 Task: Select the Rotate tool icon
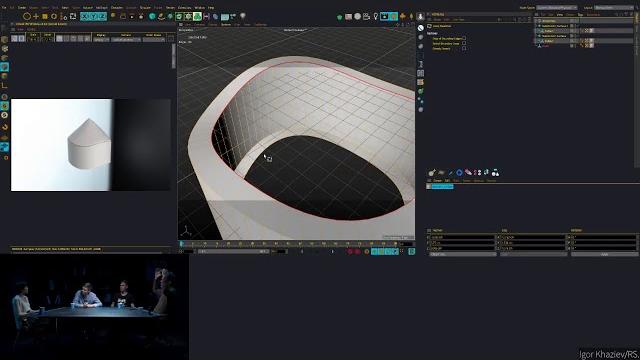pyautogui.click(x=54, y=16)
